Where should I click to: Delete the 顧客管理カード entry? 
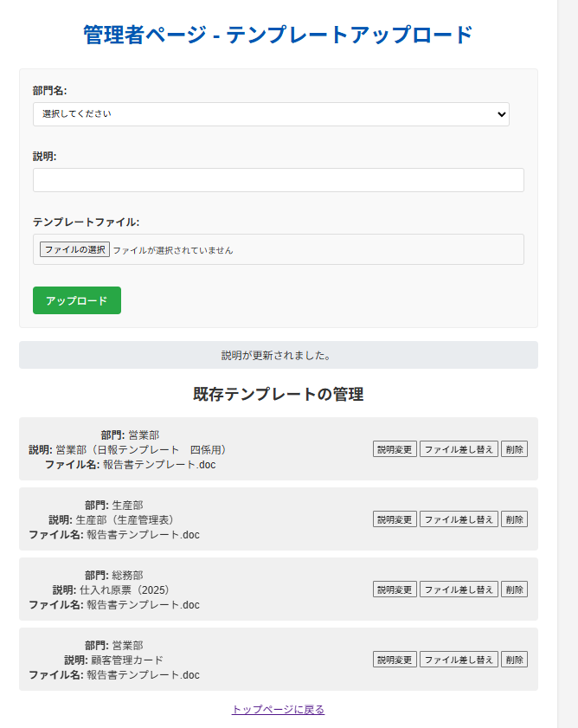coord(514,660)
